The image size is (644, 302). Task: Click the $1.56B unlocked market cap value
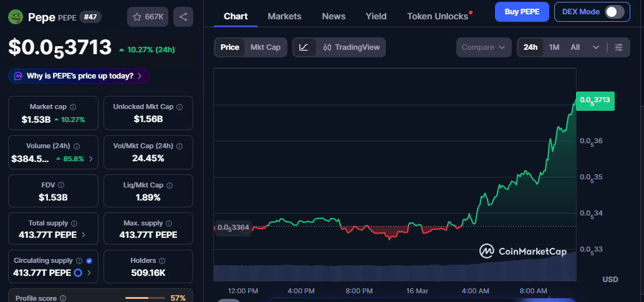[148, 119]
